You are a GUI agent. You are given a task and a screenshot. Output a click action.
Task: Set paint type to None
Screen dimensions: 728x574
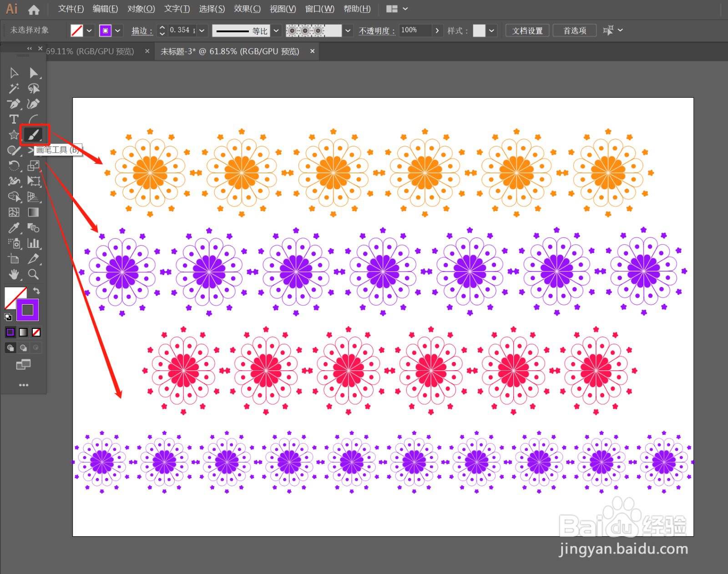pyautogui.click(x=36, y=332)
